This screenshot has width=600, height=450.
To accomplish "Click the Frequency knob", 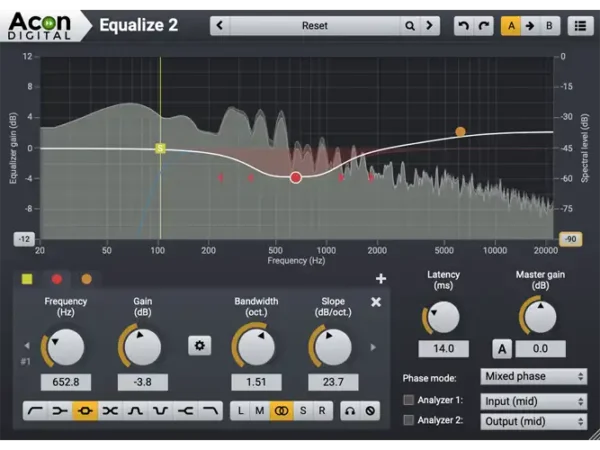I will tap(65, 347).
